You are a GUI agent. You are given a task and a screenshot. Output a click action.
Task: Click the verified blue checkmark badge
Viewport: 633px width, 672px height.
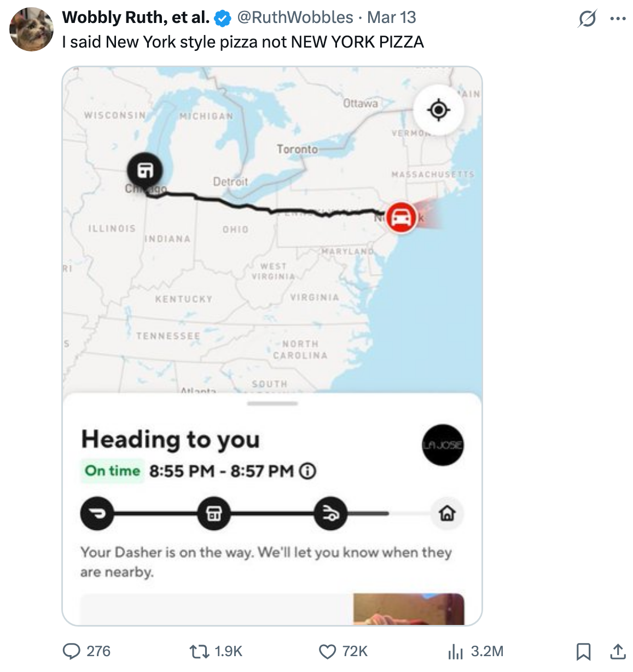tap(222, 18)
